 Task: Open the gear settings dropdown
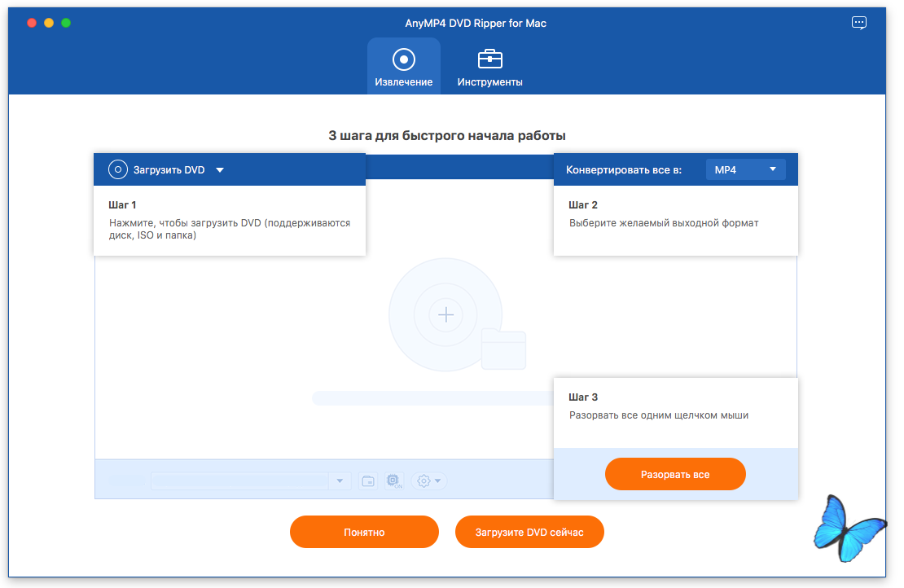click(x=428, y=481)
